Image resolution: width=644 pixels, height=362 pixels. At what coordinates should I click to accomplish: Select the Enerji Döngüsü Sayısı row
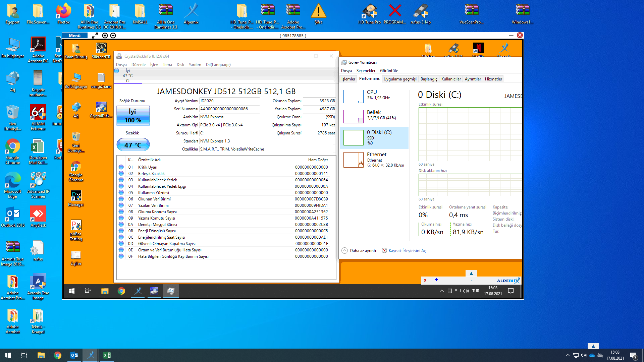pyautogui.click(x=223, y=231)
